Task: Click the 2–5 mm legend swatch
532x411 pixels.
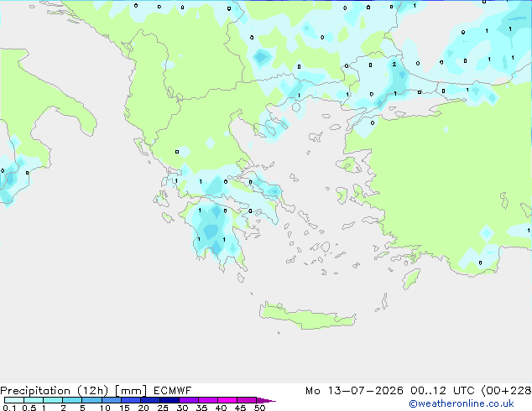Action: (72, 400)
